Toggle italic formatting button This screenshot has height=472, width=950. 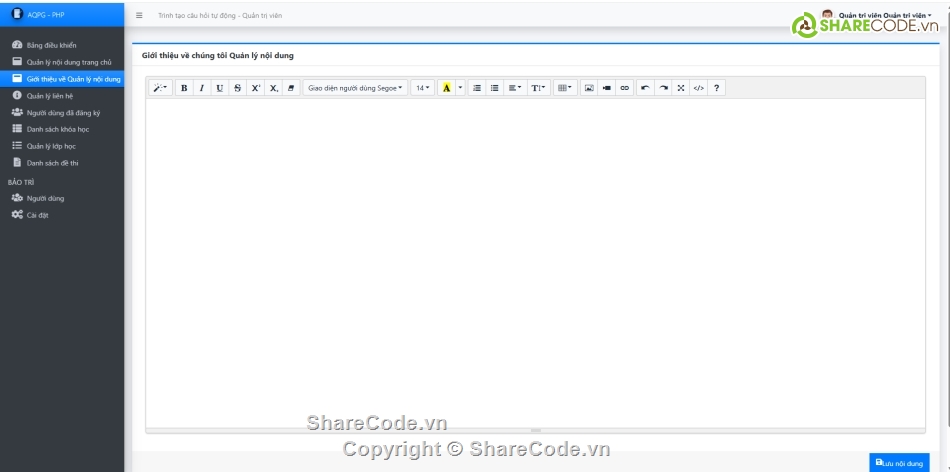(201, 88)
